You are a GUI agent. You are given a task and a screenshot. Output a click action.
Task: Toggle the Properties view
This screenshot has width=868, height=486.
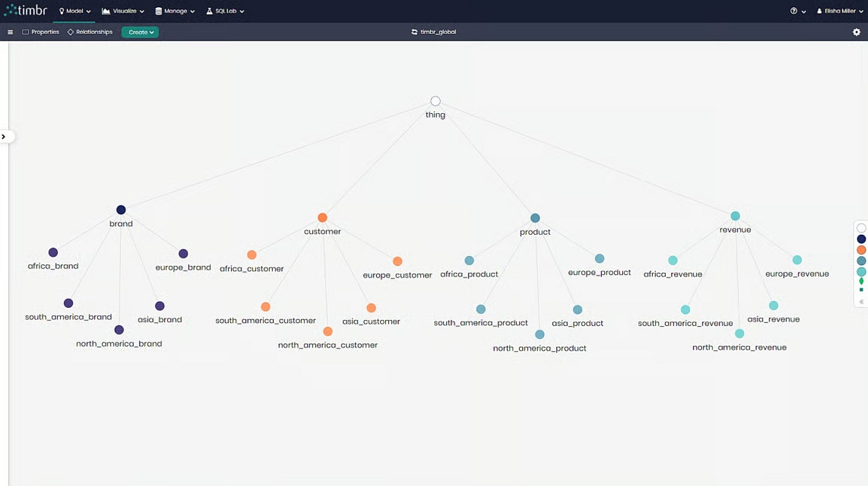tap(41, 32)
